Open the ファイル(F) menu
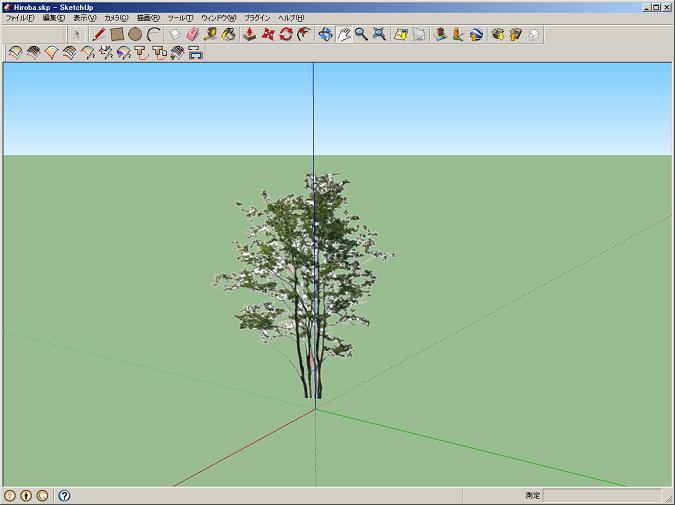This screenshot has height=505, width=675. click(20, 18)
